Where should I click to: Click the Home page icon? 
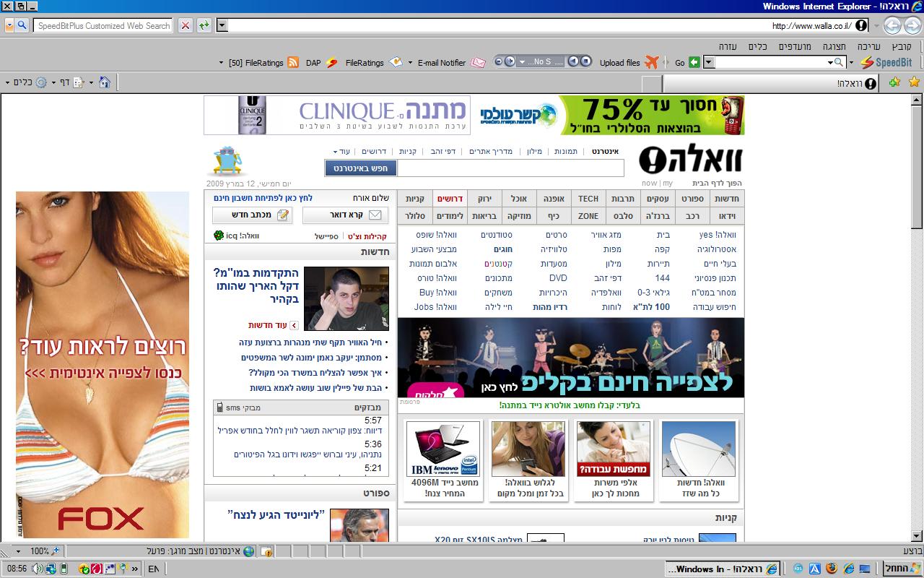click(x=105, y=82)
